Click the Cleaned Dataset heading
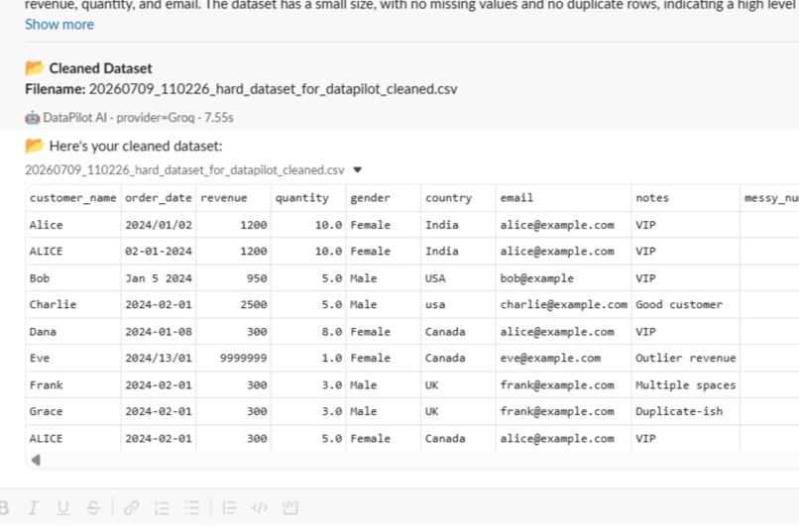 click(100, 68)
